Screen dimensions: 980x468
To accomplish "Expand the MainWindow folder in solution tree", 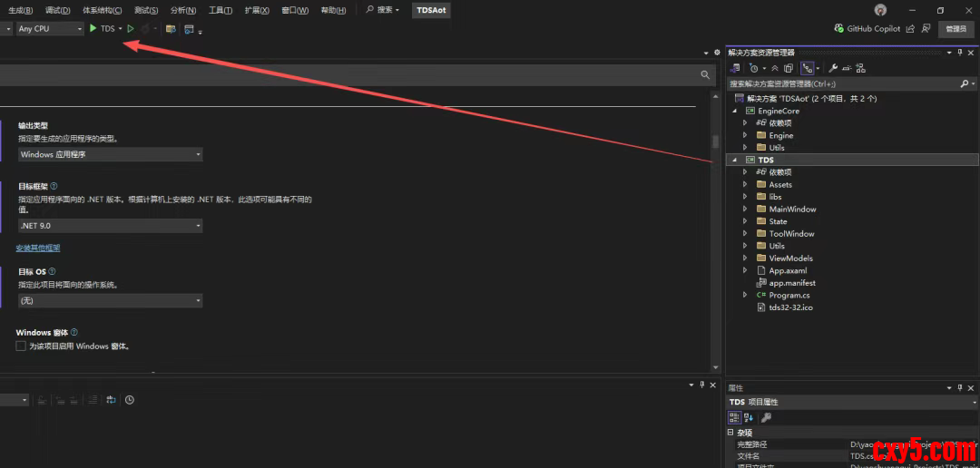I will 745,209.
